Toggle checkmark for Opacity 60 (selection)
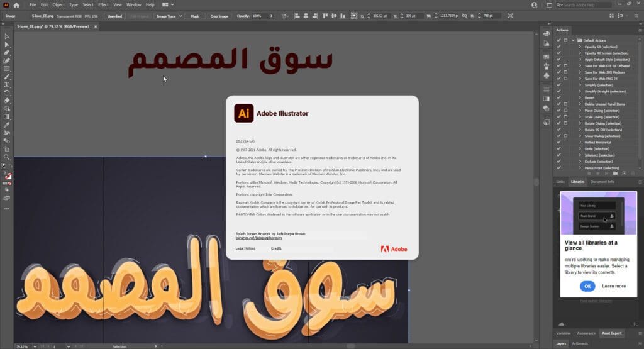 pyautogui.click(x=558, y=47)
